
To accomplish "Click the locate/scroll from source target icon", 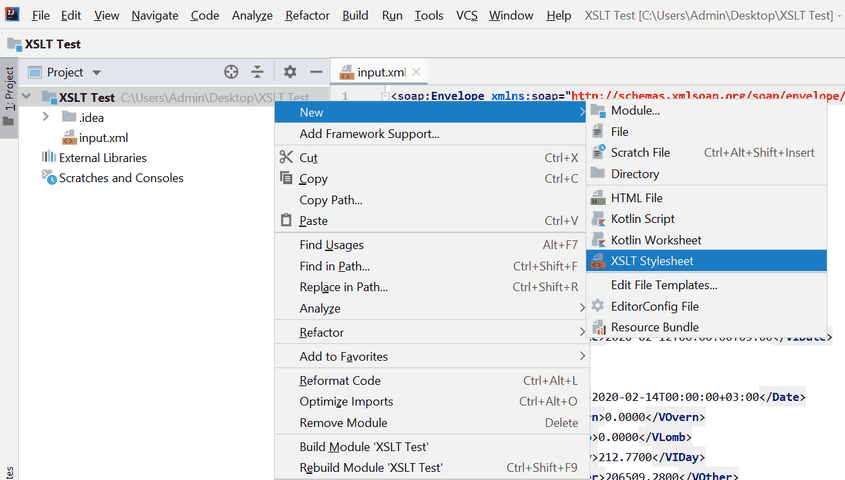I will tap(231, 72).
